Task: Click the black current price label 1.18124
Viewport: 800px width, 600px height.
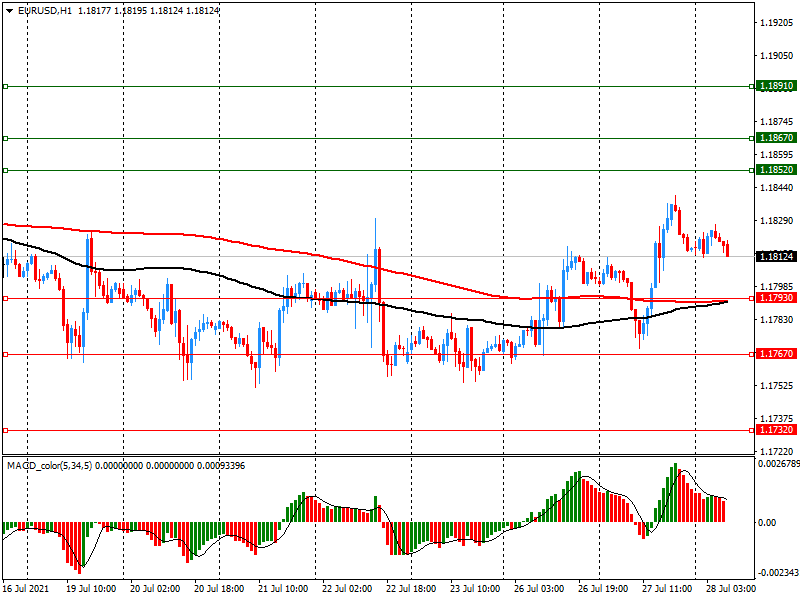Action: pyautogui.click(x=776, y=257)
